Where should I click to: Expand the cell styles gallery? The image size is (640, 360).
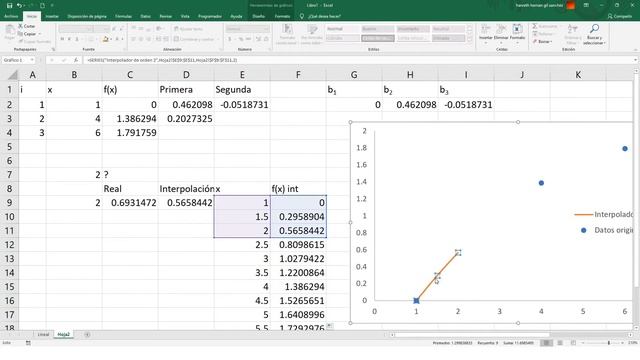469,39
